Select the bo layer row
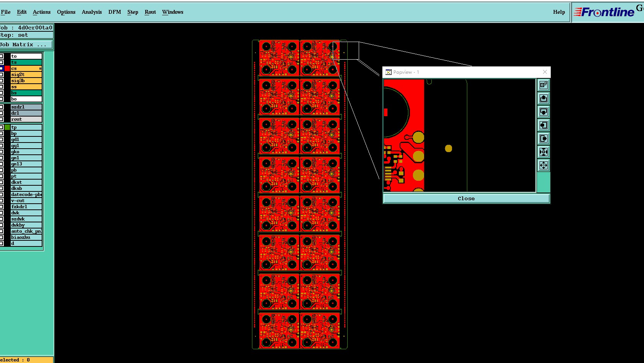Viewport: 644px width, 363px height. (26, 99)
